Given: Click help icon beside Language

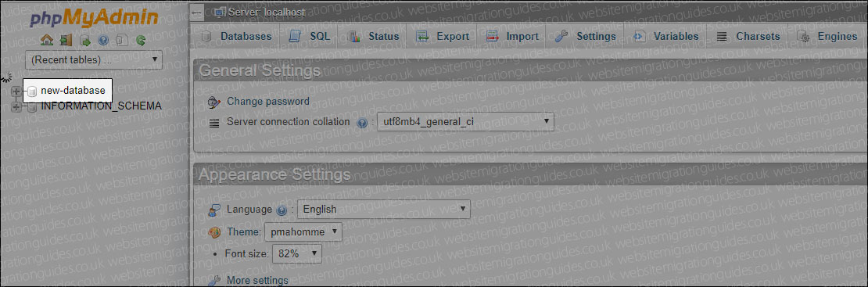Looking at the screenshot, I should click(282, 210).
